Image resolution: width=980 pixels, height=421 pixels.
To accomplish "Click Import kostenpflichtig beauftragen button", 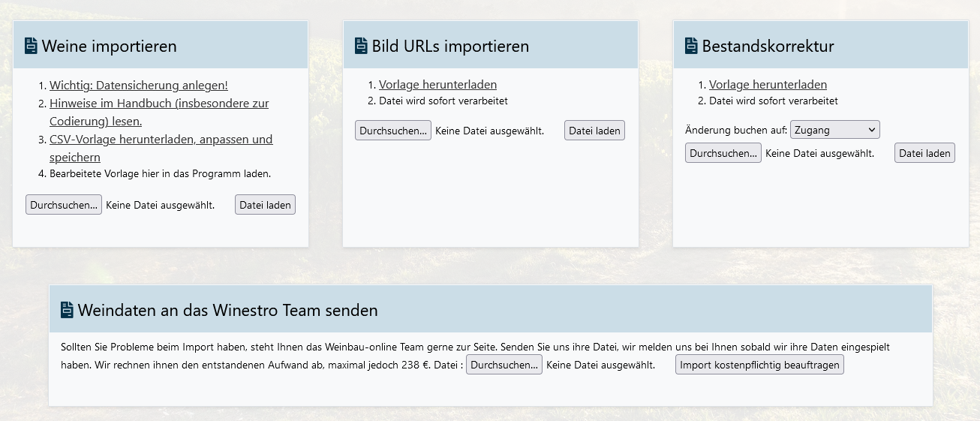I will pos(759,365).
